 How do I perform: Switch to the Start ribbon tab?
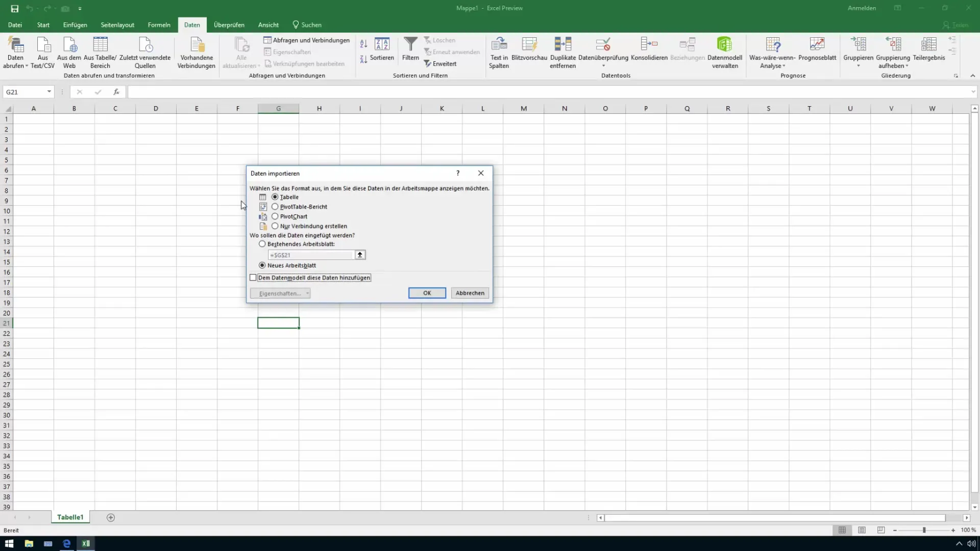click(x=43, y=25)
